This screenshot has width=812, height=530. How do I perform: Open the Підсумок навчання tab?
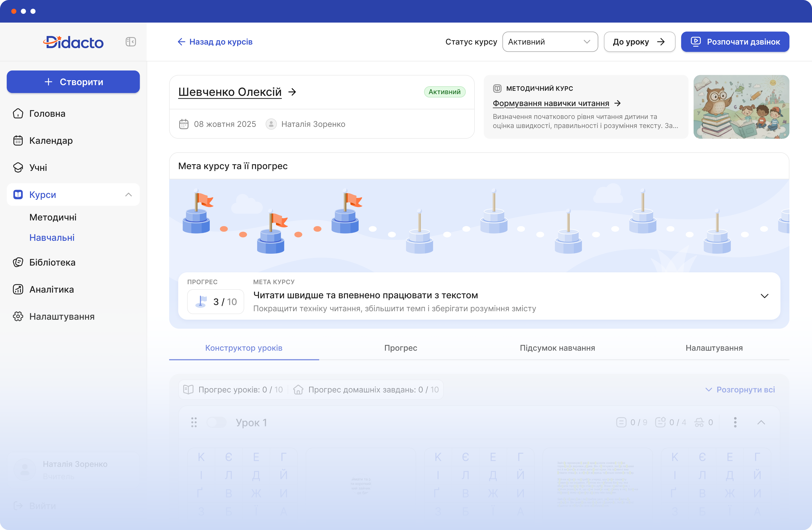click(x=557, y=348)
